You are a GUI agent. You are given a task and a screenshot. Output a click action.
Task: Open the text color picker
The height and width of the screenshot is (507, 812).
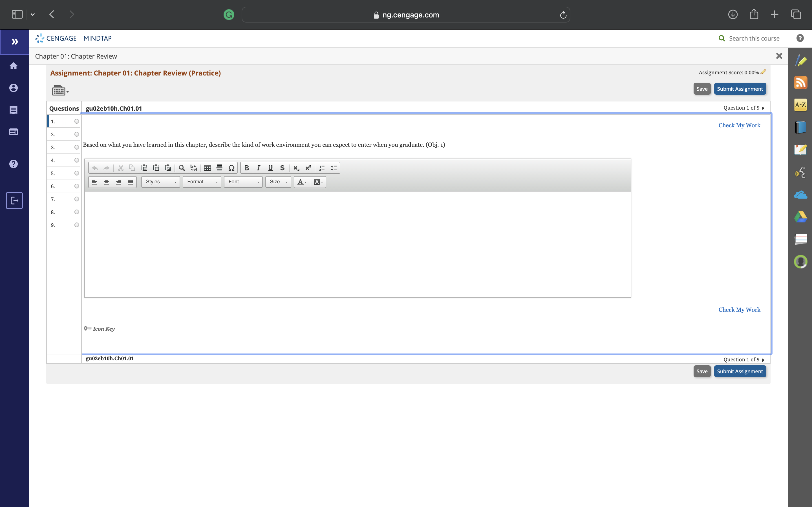coord(302,182)
